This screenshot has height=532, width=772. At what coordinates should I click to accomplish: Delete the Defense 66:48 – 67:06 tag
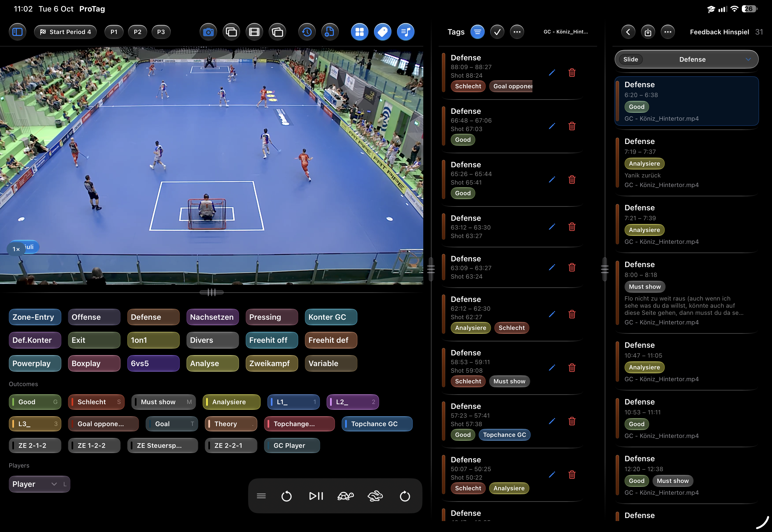[x=572, y=126]
